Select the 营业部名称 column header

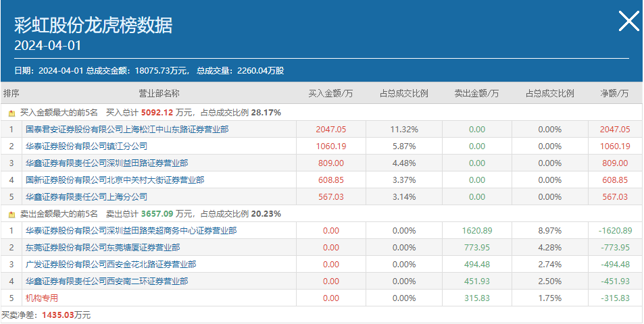coord(159,94)
